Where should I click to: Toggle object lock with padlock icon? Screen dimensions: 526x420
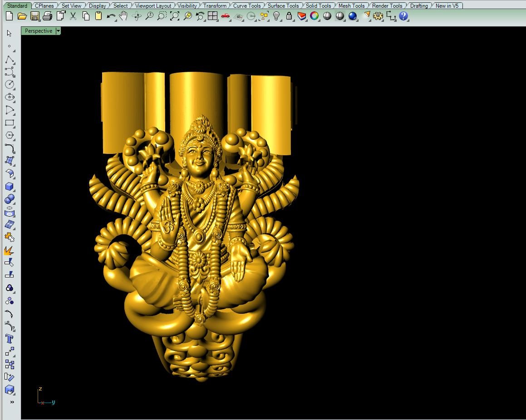pyautogui.click(x=289, y=16)
